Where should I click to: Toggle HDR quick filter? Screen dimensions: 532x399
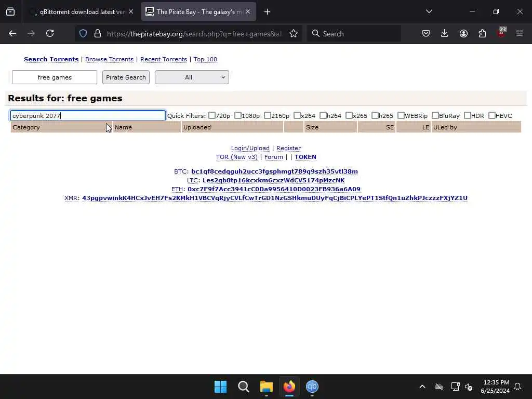tap(467, 115)
